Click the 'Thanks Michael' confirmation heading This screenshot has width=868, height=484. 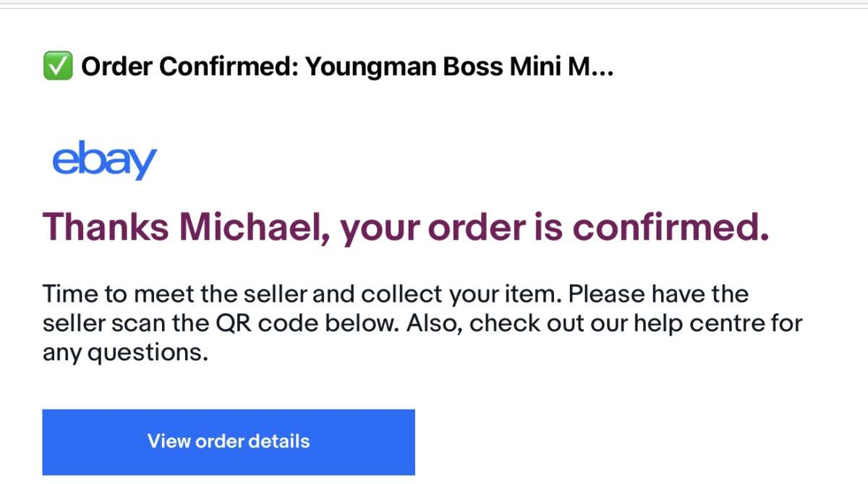click(x=405, y=229)
